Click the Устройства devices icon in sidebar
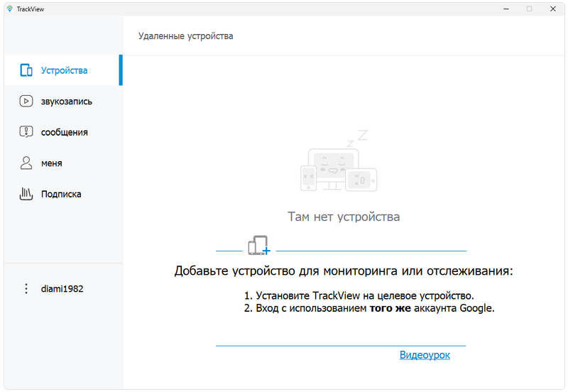The width and height of the screenshot is (568, 392). (x=26, y=70)
